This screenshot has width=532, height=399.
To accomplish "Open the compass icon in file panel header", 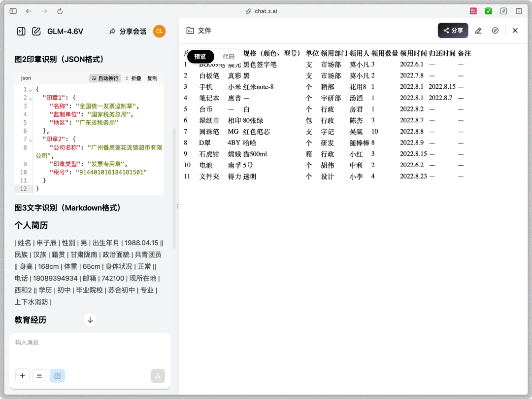I will click(495, 31).
